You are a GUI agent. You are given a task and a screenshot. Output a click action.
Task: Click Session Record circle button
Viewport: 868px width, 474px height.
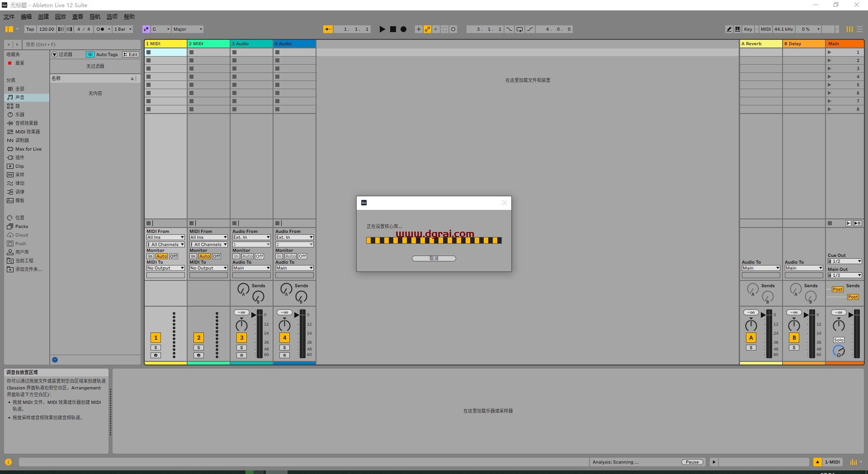tap(453, 29)
